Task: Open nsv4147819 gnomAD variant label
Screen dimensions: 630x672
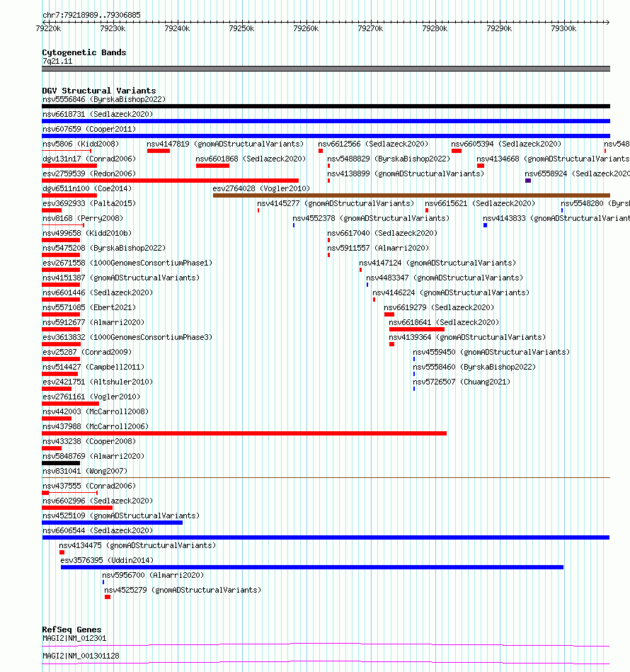Action: click(x=225, y=144)
